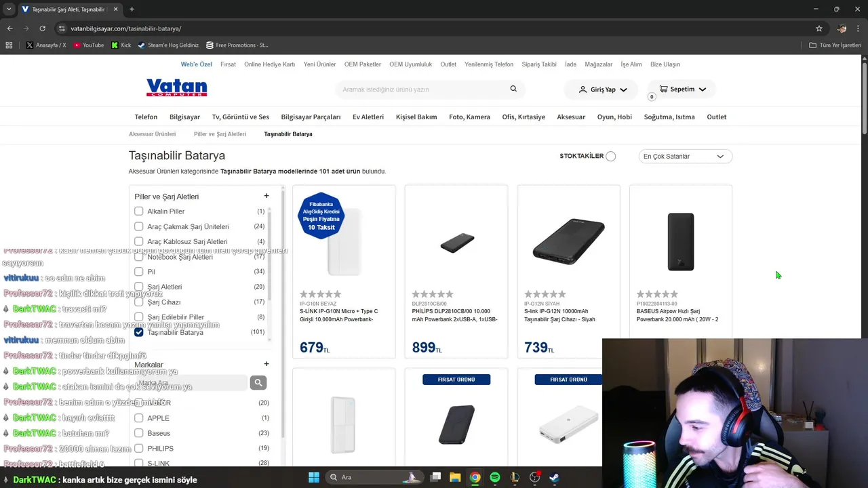This screenshot has width=868, height=488.
Task: Click the Windows taskbar Ara search box
Action: pos(375,477)
